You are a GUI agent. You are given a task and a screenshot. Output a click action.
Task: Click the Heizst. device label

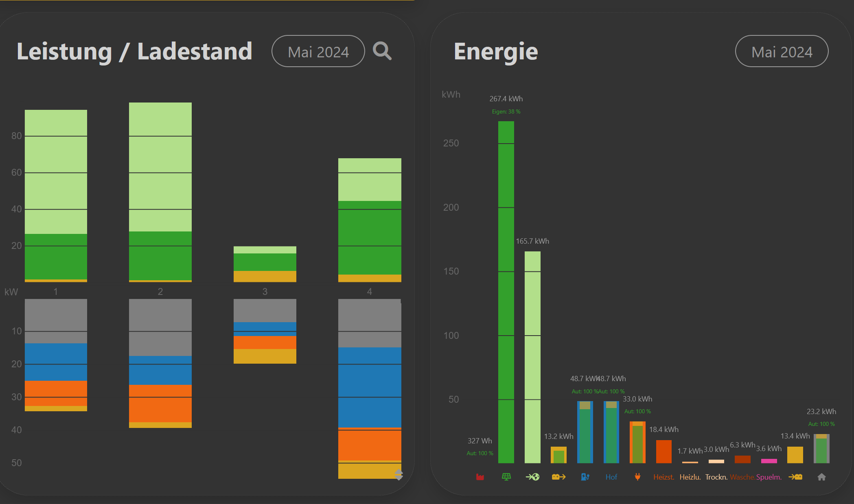click(x=663, y=477)
